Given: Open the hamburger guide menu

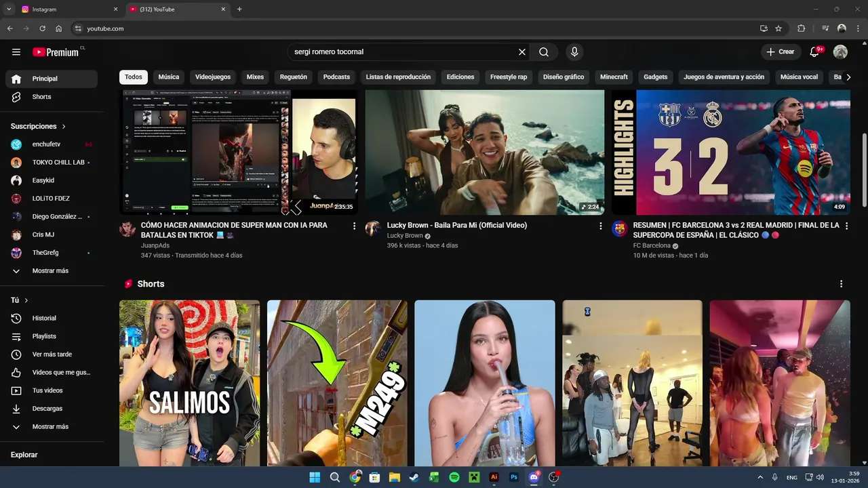Looking at the screenshot, I should [x=16, y=52].
